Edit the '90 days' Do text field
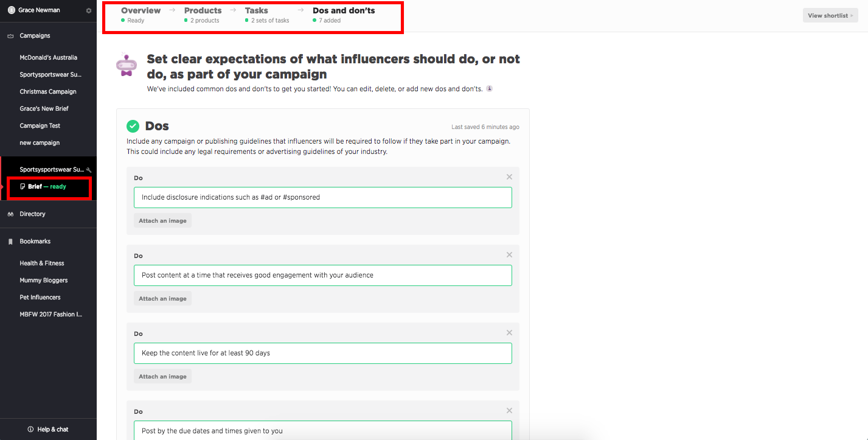 click(323, 353)
